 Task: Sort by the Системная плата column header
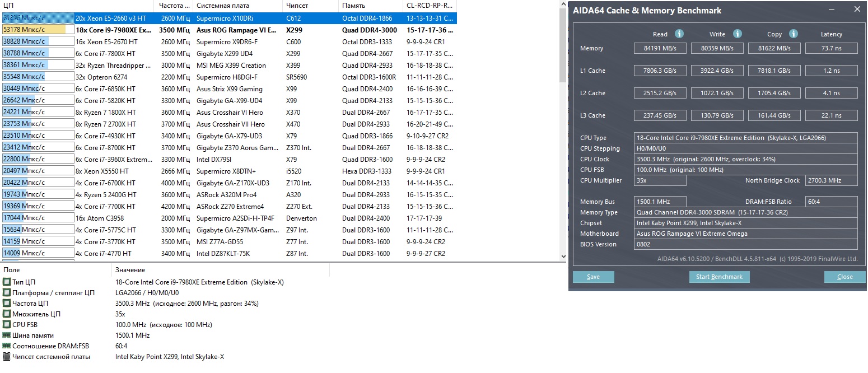(x=237, y=6)
